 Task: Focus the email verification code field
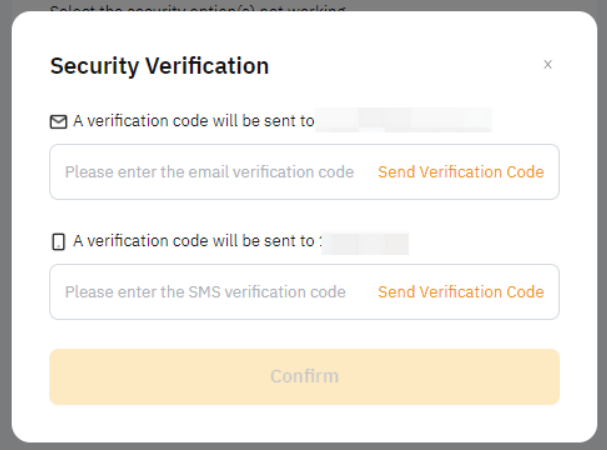210,172
